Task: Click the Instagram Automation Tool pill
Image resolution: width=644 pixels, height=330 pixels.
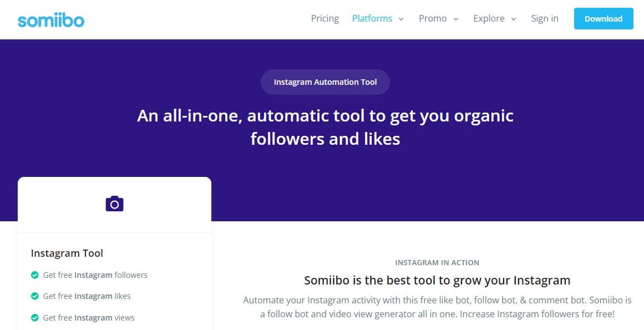Action: [x=325, y=82]
